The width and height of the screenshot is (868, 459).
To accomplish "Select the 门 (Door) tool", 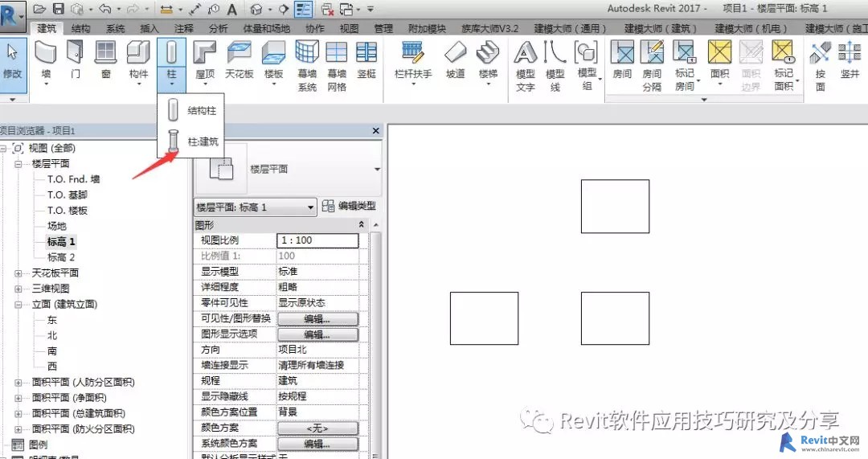I will [76, 59].
